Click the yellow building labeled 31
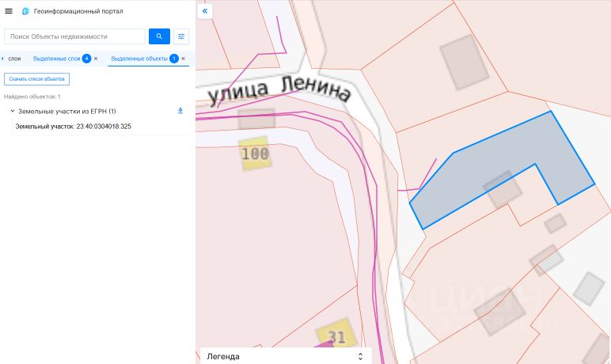 336,334
